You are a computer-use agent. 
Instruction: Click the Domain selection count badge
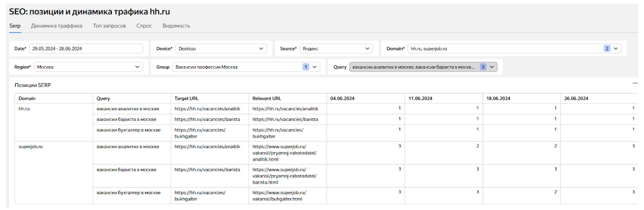(607, 48)
